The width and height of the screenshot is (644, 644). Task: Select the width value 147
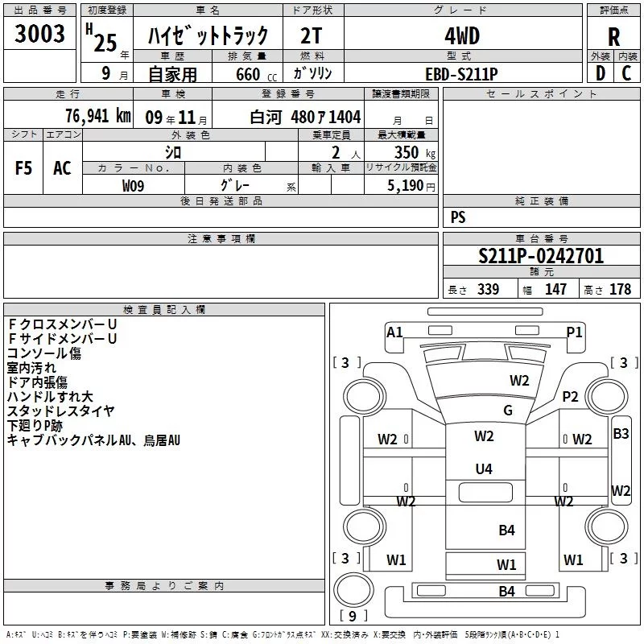click(x=555, y=290)
